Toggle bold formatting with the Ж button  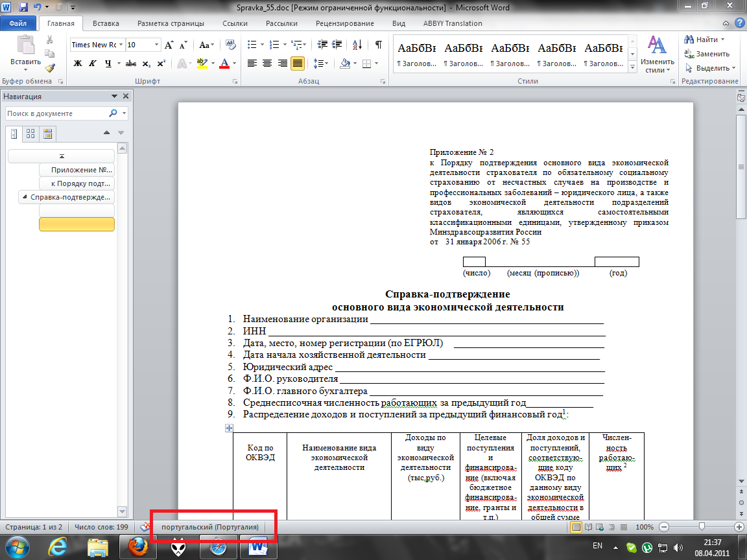pos(78,64)
